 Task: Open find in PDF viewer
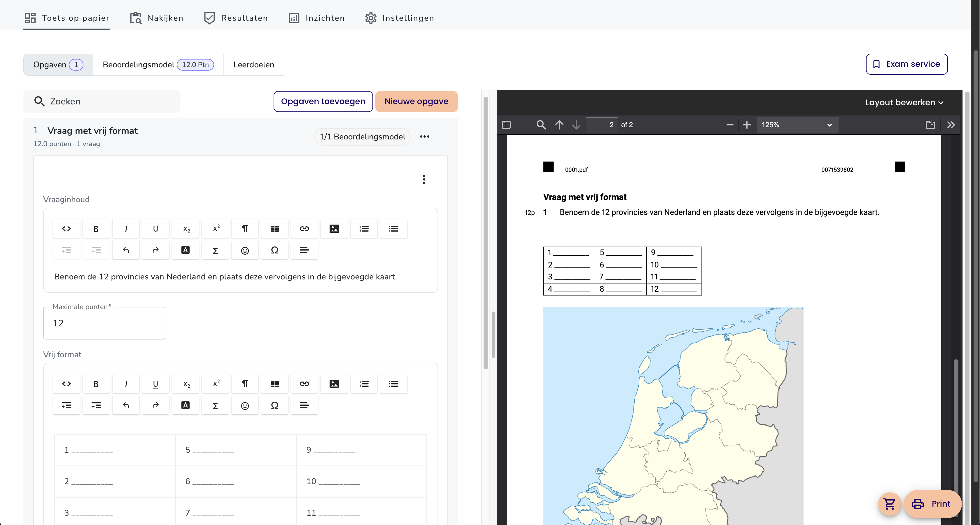pos(541,125)
